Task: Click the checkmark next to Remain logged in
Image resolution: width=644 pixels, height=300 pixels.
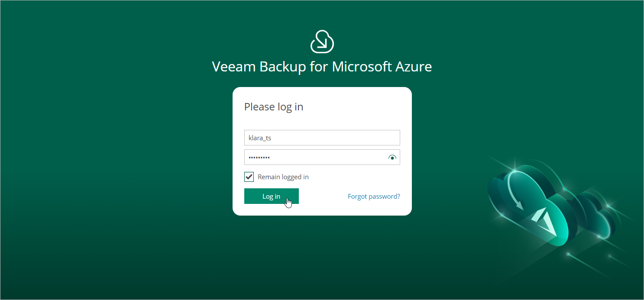Action: (x=249, y=177)
